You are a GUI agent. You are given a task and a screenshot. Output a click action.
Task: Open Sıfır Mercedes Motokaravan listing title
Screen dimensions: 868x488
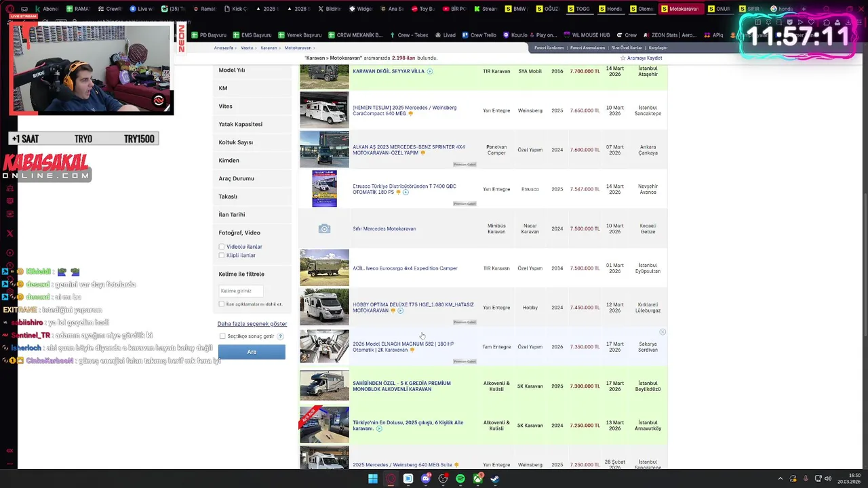pos(384,229)
